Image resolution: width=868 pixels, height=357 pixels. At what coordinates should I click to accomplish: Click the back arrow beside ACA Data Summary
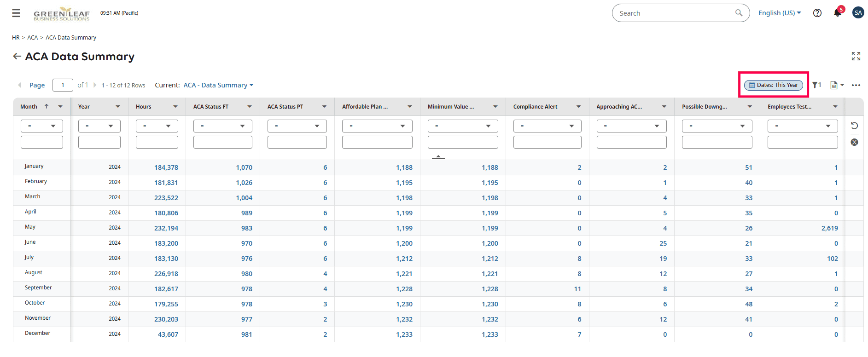[17, 57]
